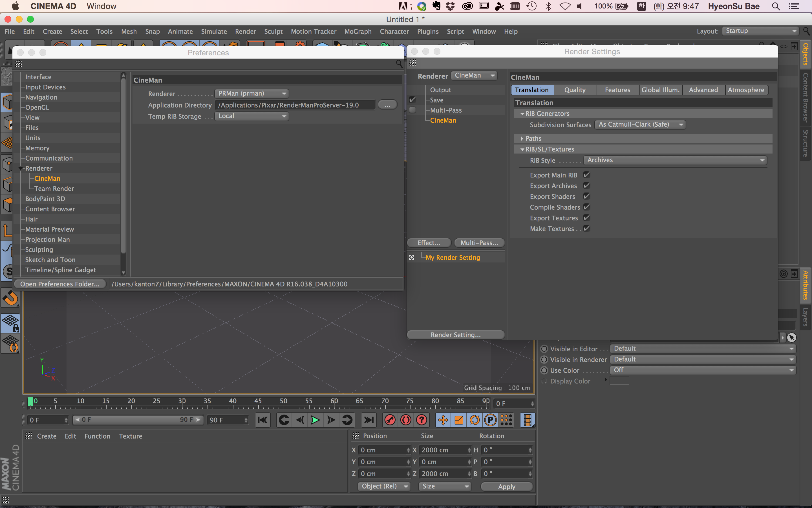
Task: Expand the Paths section
Action: point(522,138)
